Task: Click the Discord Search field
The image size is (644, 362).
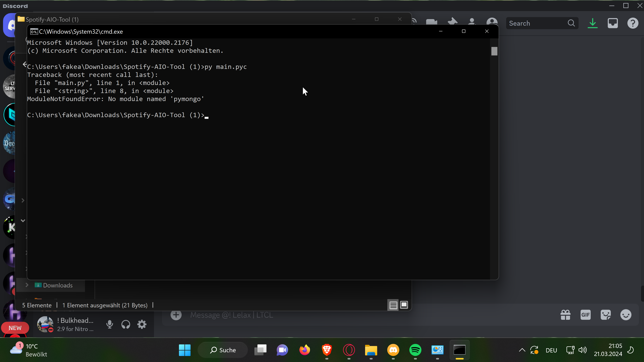Action: click(x=538, y=23)
